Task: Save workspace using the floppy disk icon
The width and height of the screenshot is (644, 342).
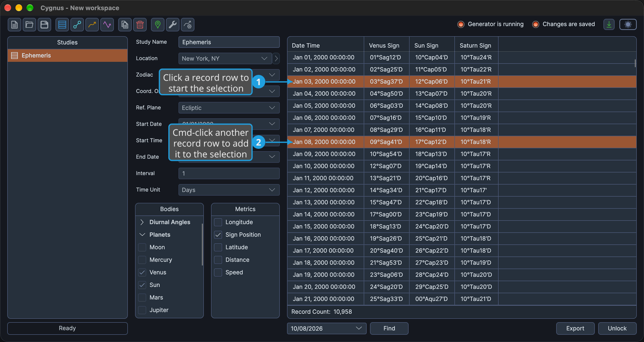Action: (x=44, y=25)
